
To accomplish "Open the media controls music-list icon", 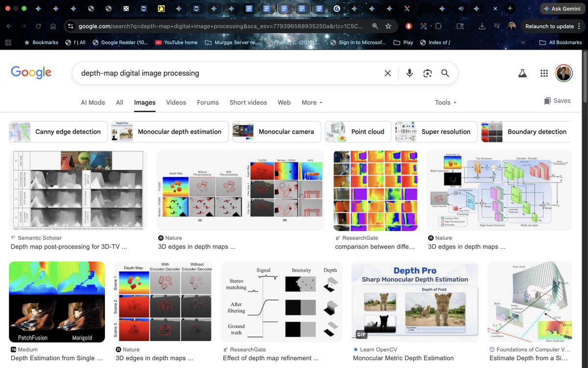I will tap(497, 26).
